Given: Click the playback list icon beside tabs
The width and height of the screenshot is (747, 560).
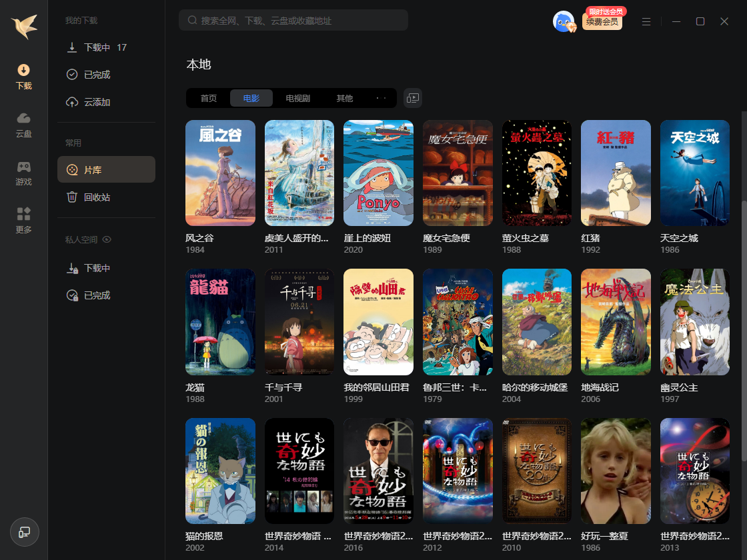Looking at the screenshot, I should (x=413, y=98).
